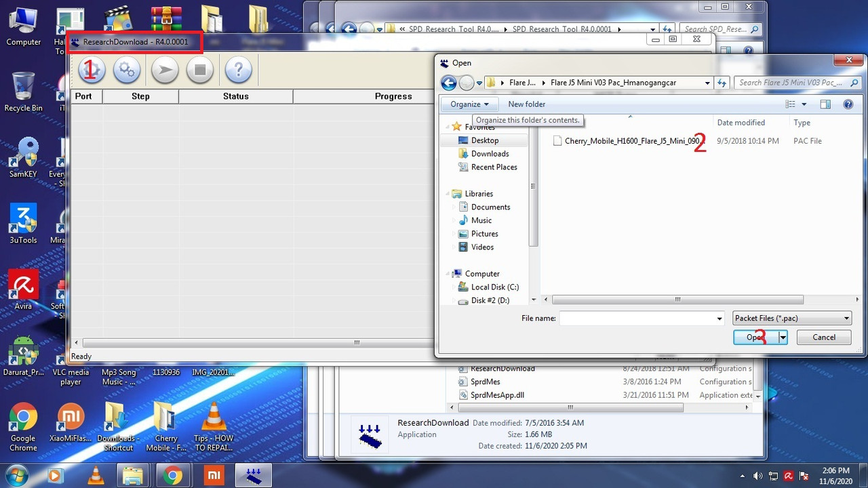Click the ResearchDownload taskbar icon
The width and height of the screenshot is (868, 488).
pos(253,475)
